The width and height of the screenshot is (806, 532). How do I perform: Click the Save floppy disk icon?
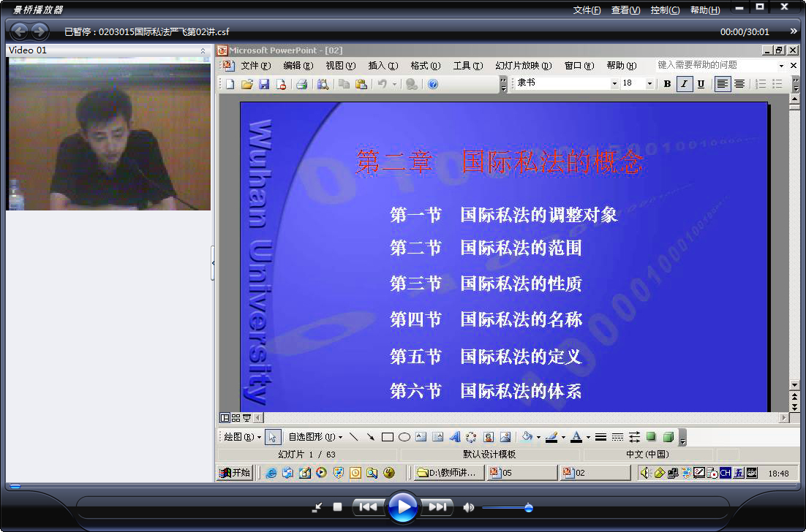tap(264, 84)
